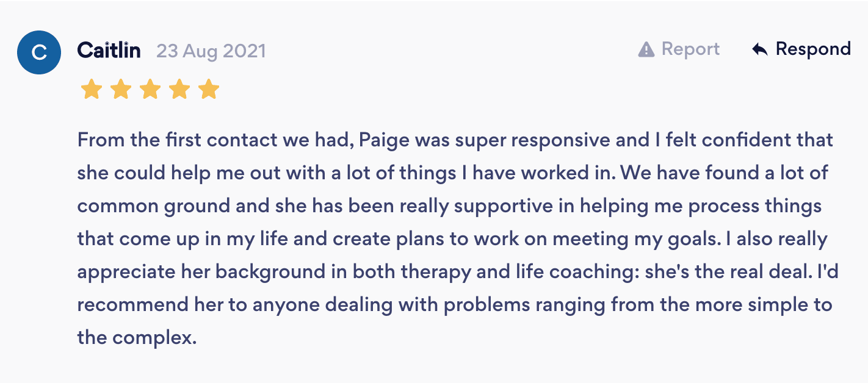Screen dimensions: 868x383
Task: Click the fourth rating star
Action: [179, 90]
